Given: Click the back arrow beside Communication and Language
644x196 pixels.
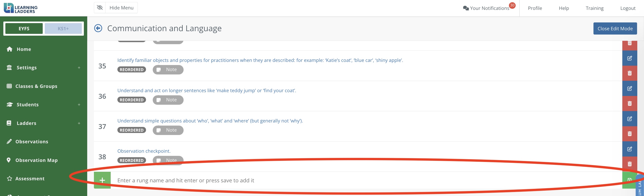Looking at the screenshot, I should pos(98,28).
